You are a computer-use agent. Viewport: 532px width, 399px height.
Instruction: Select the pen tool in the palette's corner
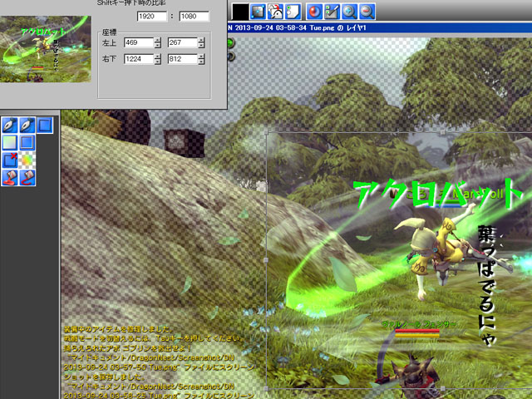[x=10, y=125]
